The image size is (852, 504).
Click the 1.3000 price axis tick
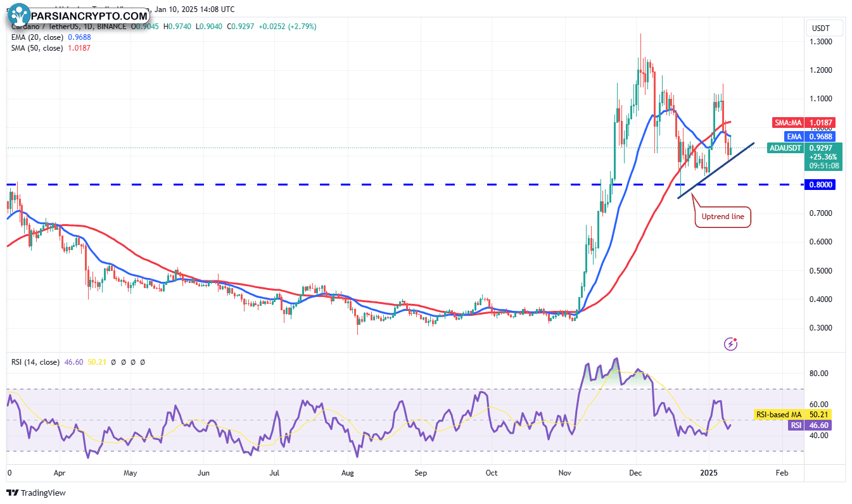click(x=822, y=42)
